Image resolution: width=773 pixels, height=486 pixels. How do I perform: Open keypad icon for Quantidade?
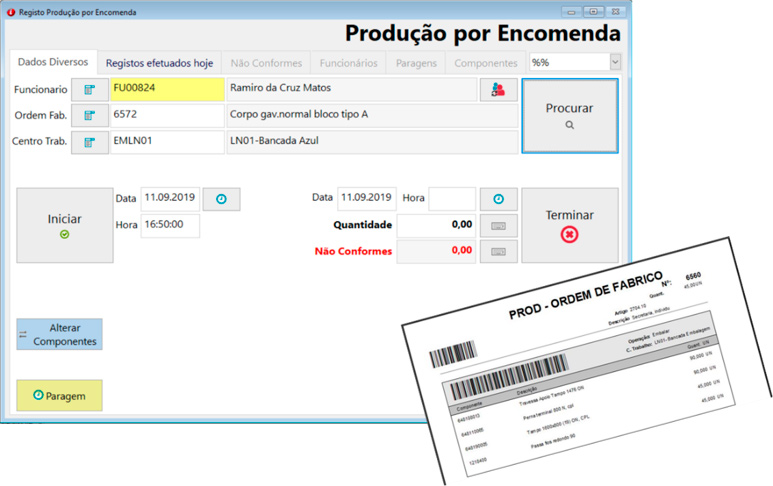[498, 225]
